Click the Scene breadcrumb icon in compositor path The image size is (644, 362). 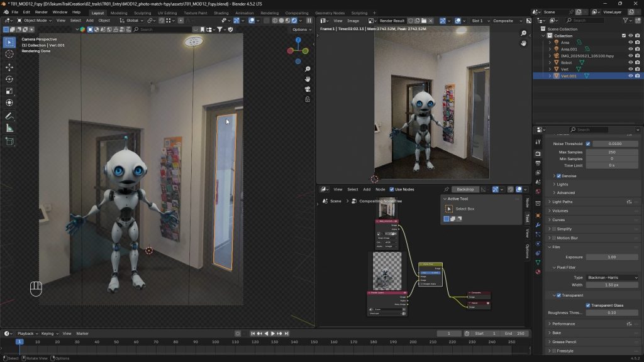(326, 201)
